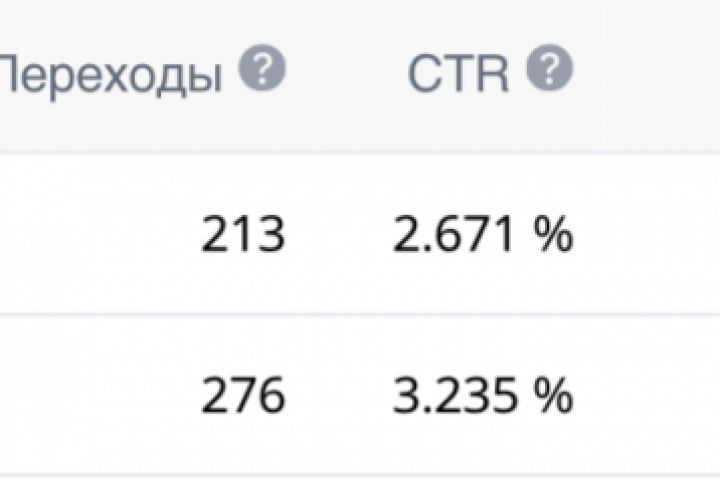
Task: Click the gap between 276 and 3.235 %
Action: 337,396
